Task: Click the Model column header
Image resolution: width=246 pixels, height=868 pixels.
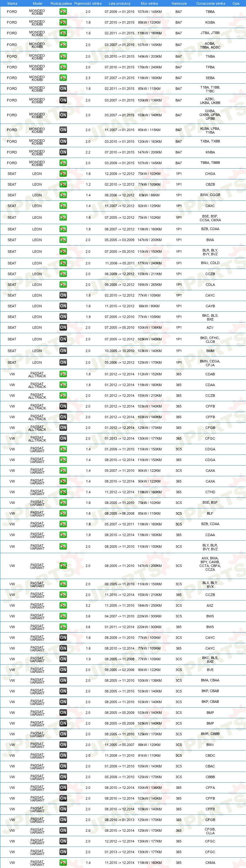Action: 37,3
